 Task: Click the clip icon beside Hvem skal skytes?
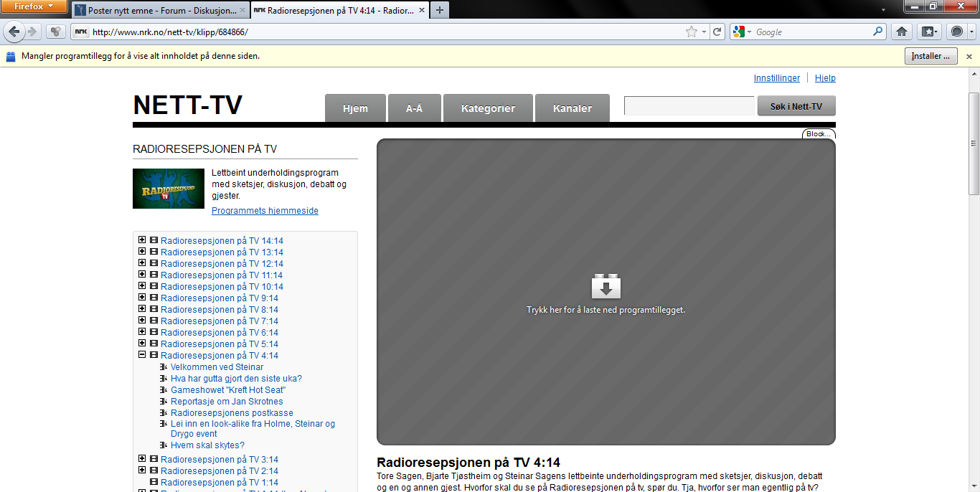click(x=164, y=445)
